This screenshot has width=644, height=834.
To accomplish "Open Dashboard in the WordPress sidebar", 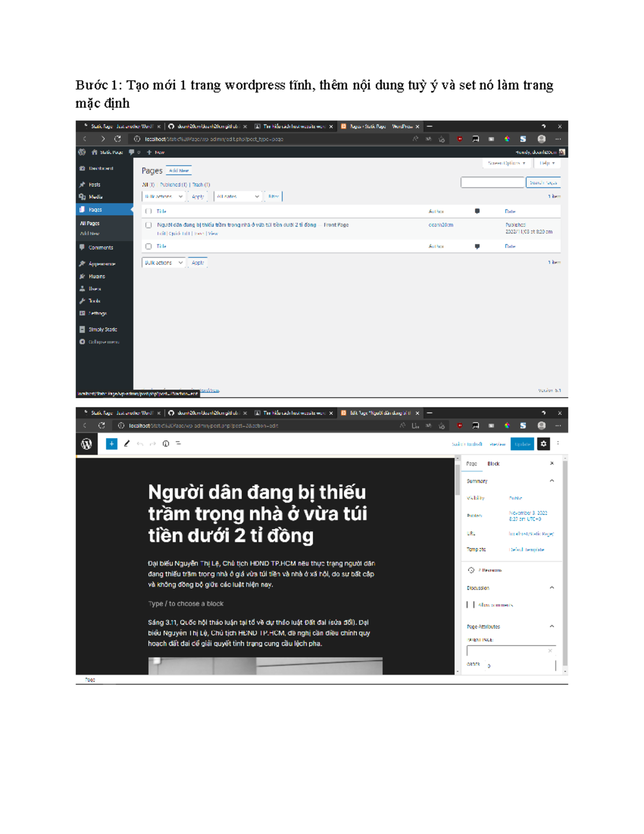I will [x=101, y=169].
